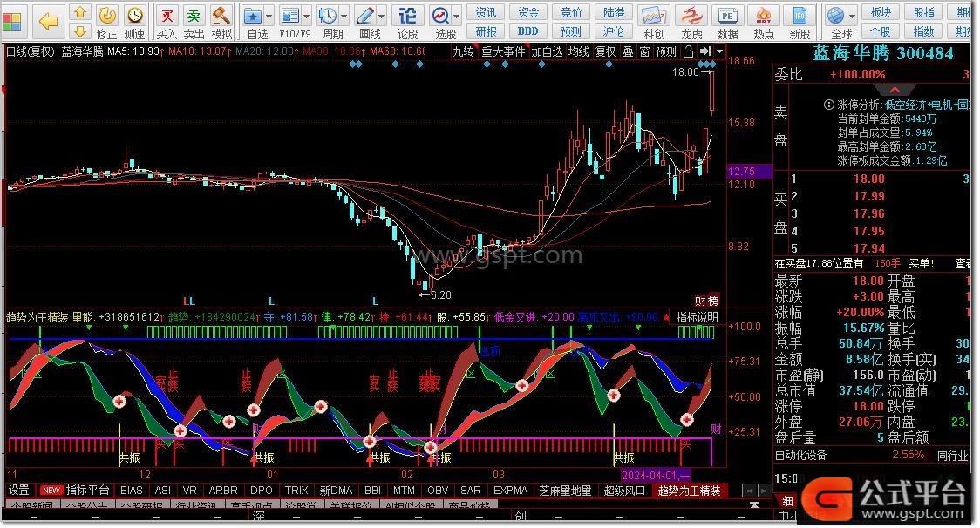The width and height of the screenshot is (980, 528).
Task: Toggle 复权 price adjustment
Action: coord(605,52)
